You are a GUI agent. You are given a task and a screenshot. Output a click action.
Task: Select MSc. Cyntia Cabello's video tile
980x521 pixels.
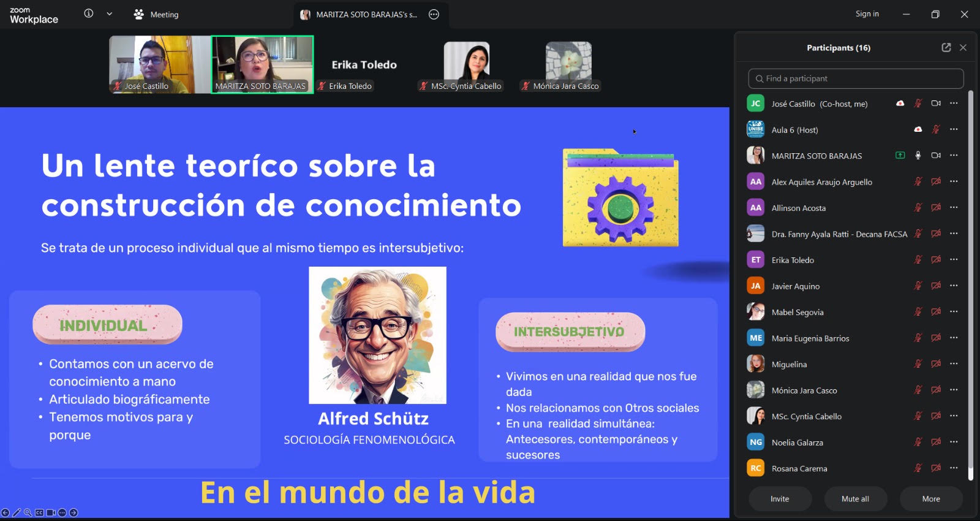coord(466,64)
